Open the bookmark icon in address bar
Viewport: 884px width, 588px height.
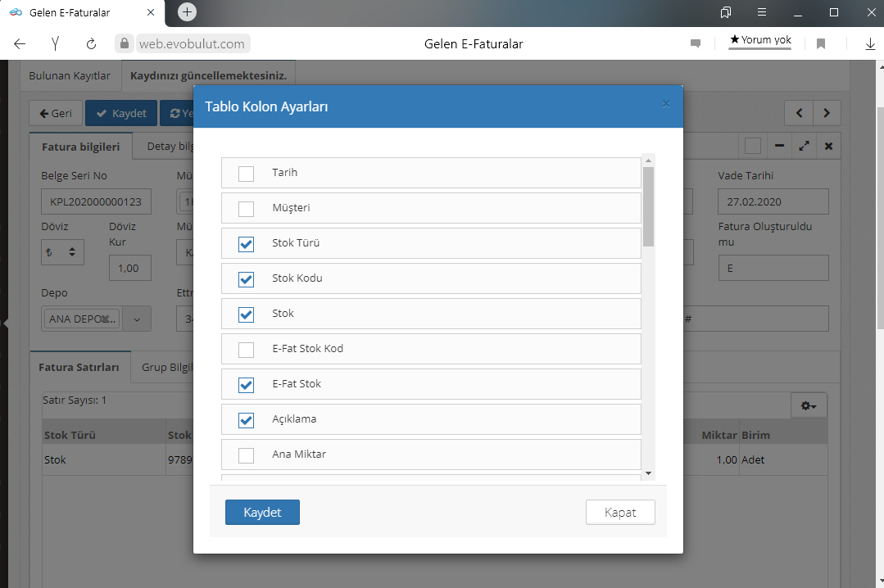tap(820, 43)
